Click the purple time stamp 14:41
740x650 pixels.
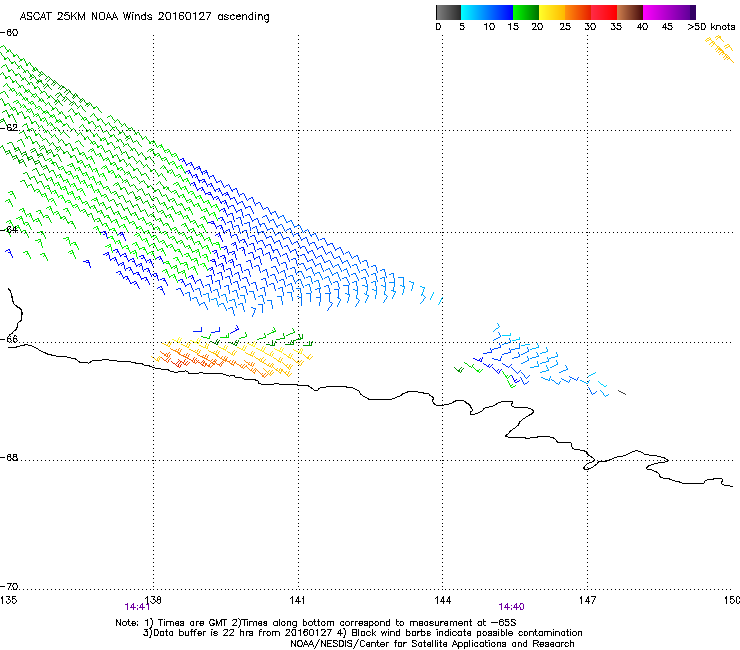point(137,607)
